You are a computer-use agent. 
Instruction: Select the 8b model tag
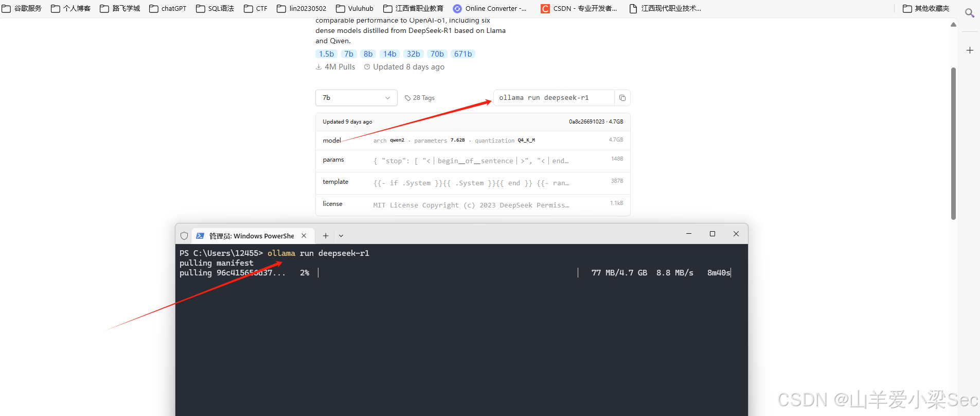[x=368, y=54]
